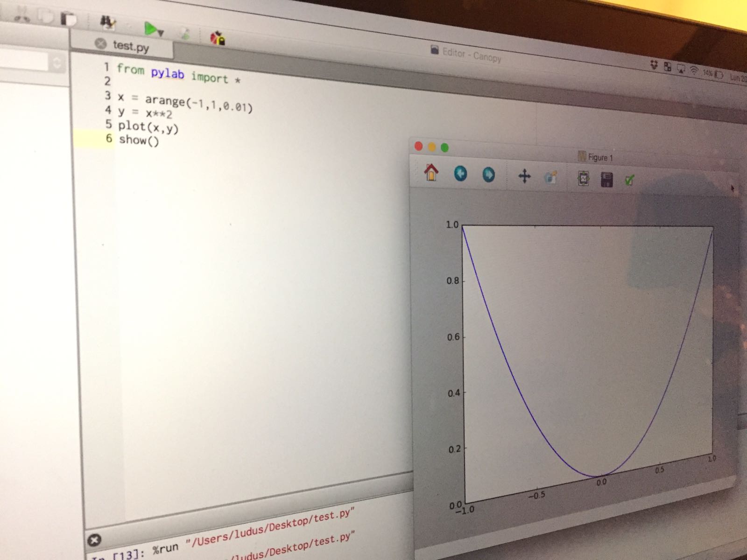Image resolution: width=747 pixels, height=560 pixels.
Task: Save the figure with floppy icon
Action: 606,180
